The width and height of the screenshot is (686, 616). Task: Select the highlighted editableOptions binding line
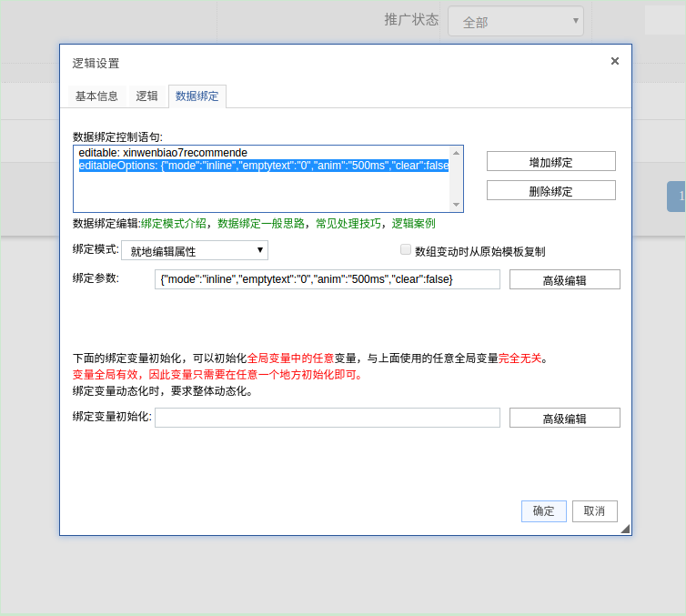click(x=263, y=166)
